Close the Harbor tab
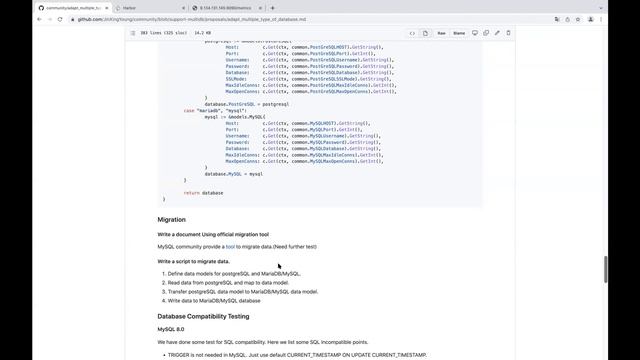 (183, 8)
